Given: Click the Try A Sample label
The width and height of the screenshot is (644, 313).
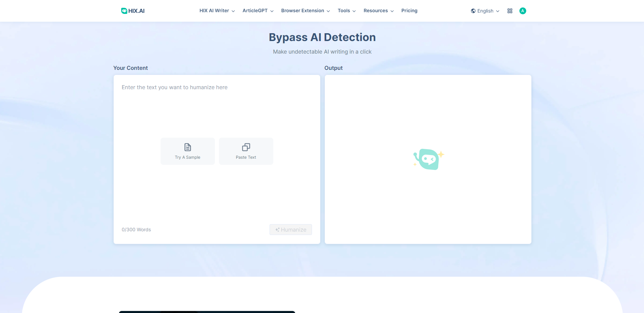Looking at the screenshot, I should tap(187, 157).
